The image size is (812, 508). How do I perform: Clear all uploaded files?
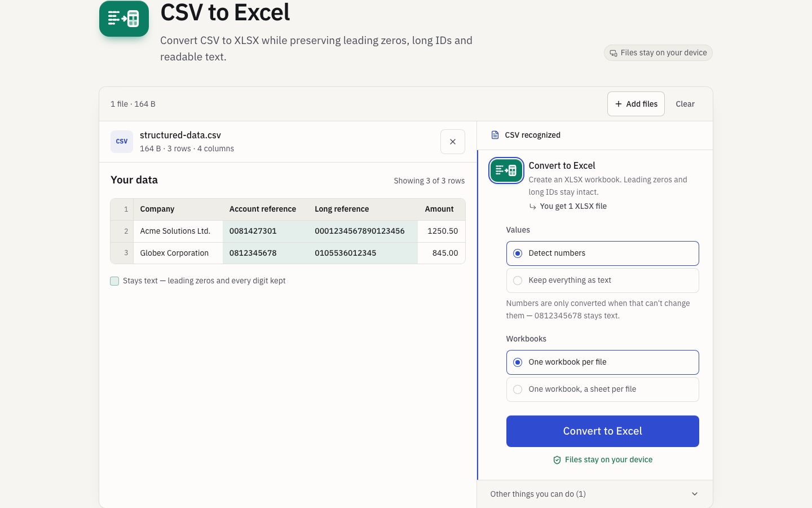click(x=685, y=104)
